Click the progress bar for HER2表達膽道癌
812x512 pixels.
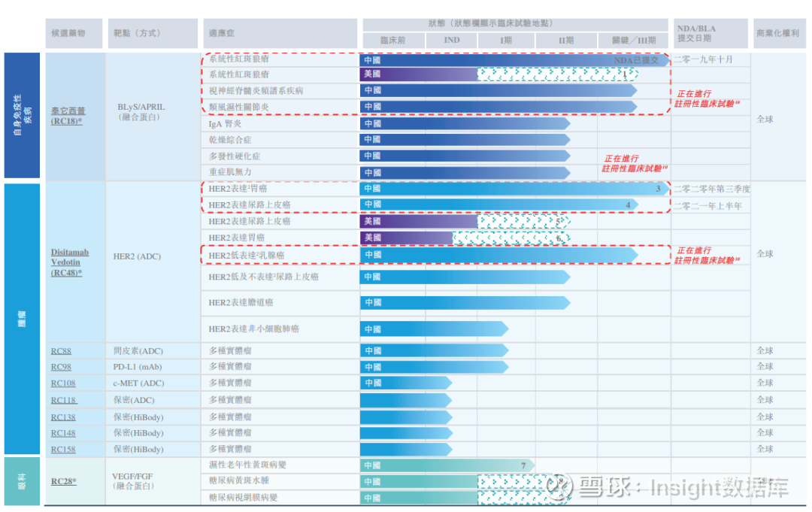[465, 302]
